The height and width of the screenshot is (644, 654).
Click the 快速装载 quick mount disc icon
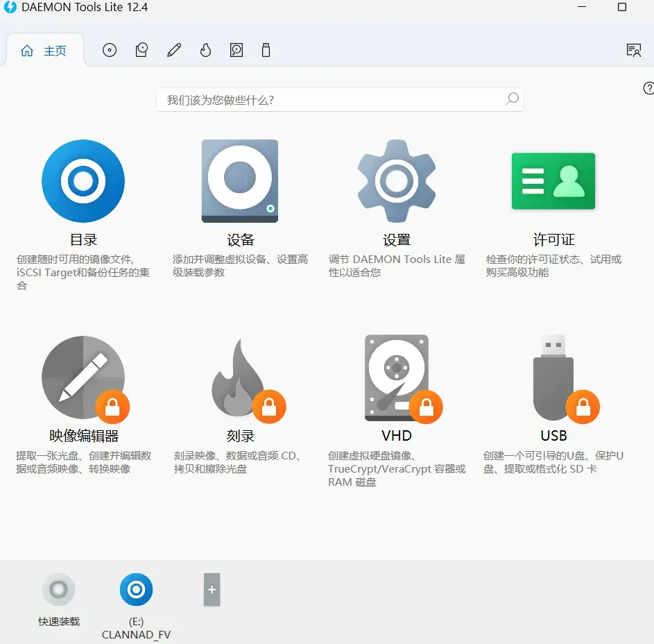[59, 589]
